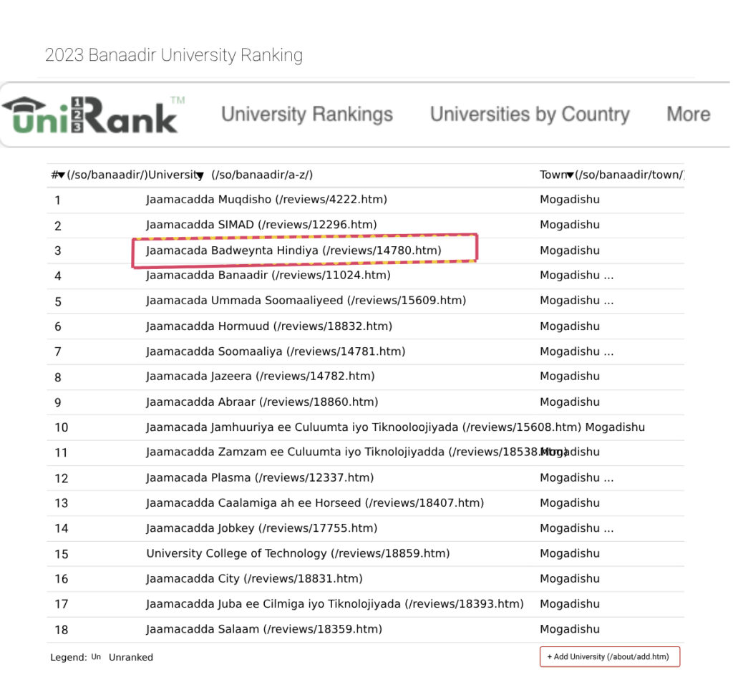Open Jaamacadda City review link
The image size is (733, 700).
254,578
